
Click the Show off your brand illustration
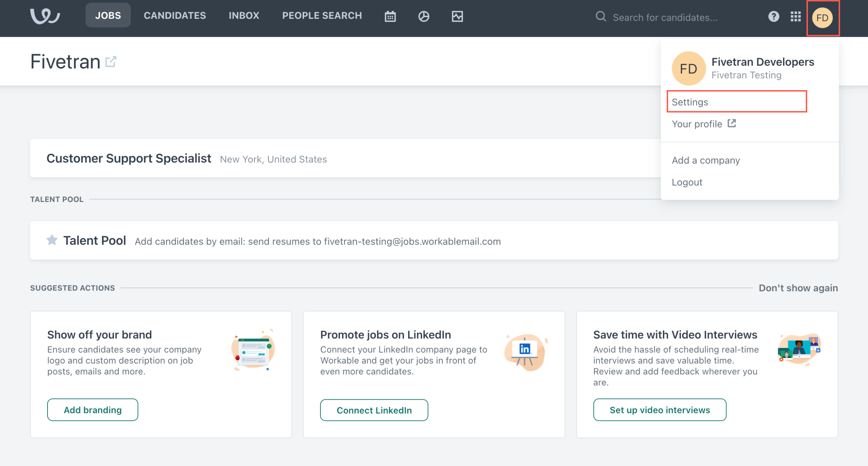pyautogui.click(x=253, y=350)
